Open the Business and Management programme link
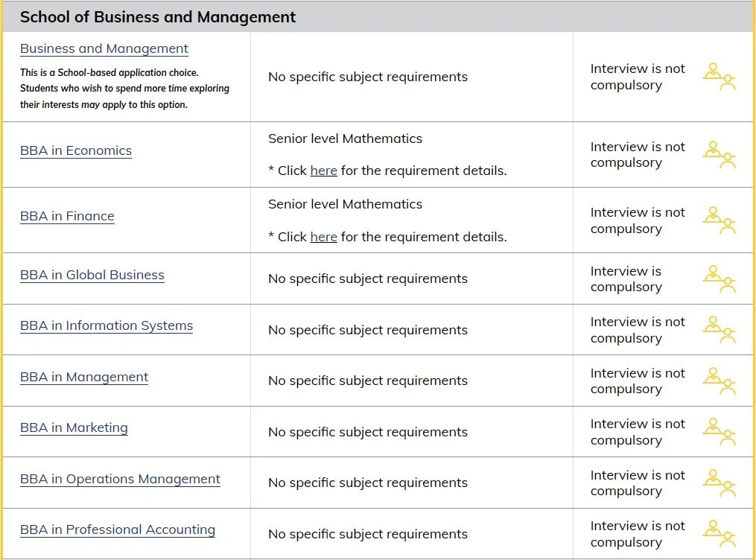Image resolution: width=756 pixels, height=560 pixels. 104,48
